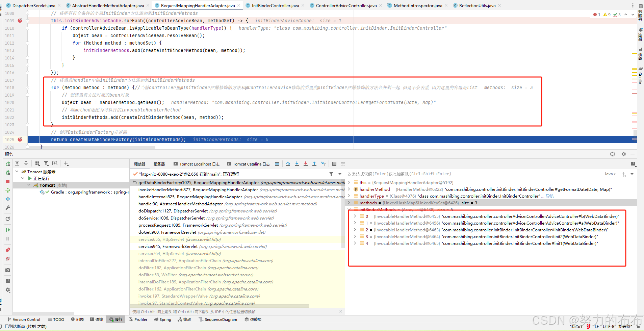
Task: Open the SequenceDiagram tool window
Action: coord(218,320)
